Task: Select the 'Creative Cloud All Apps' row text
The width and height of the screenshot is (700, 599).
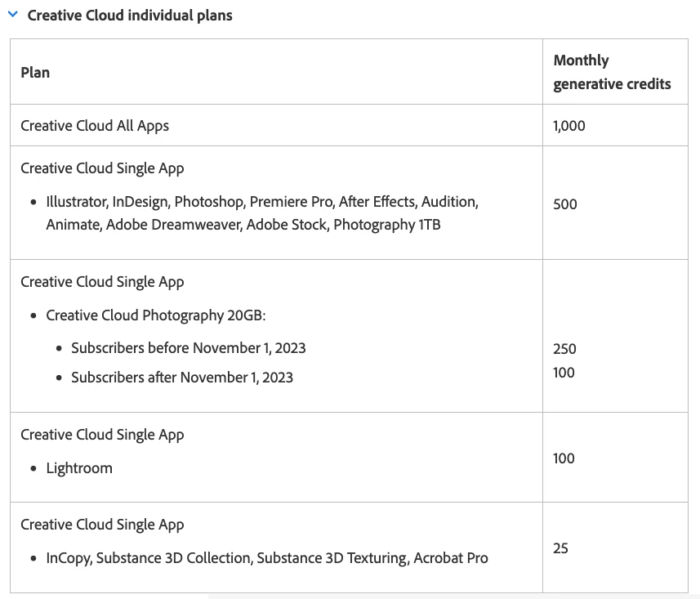Action: (x=95, y=126)
